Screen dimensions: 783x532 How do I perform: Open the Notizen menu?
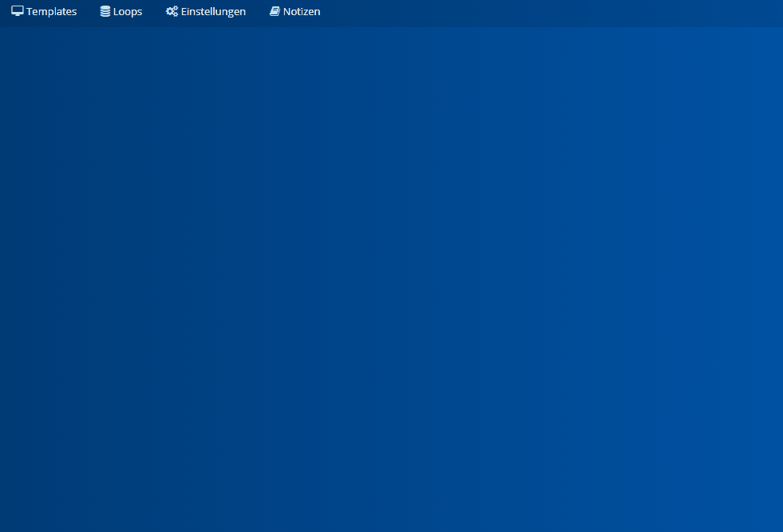pyautogui.click(x=295, y=12)
